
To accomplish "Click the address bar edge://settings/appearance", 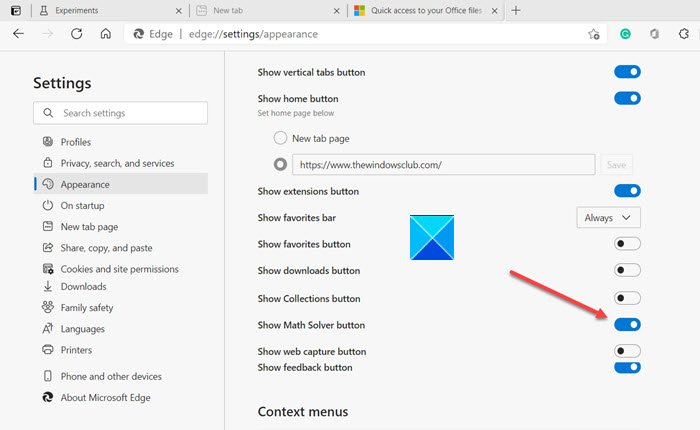I will 365,34.
